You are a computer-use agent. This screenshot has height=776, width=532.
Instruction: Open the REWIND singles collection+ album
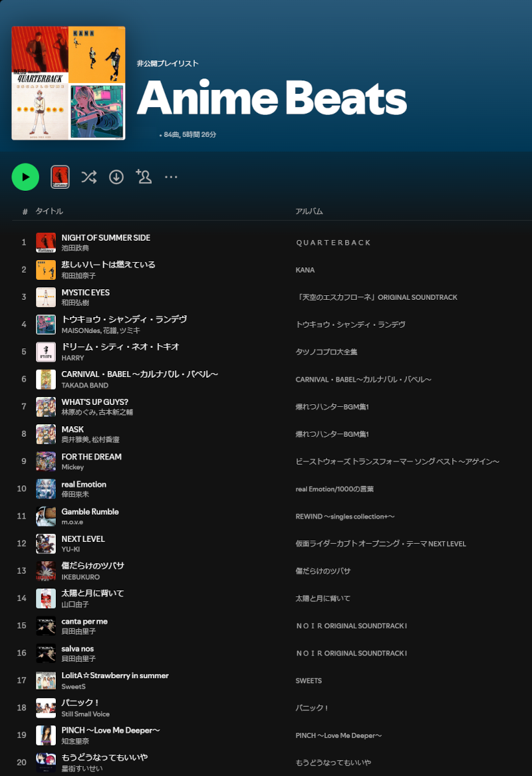pos(345,516)
